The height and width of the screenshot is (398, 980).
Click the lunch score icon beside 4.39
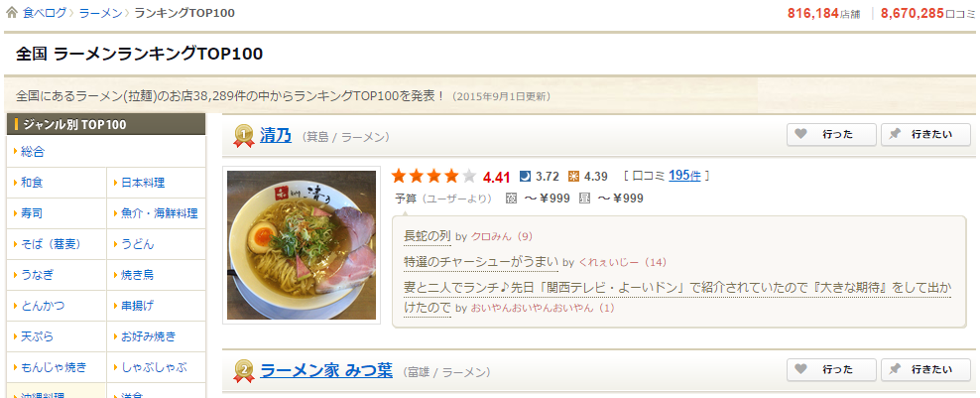click(x=573, y=177)
